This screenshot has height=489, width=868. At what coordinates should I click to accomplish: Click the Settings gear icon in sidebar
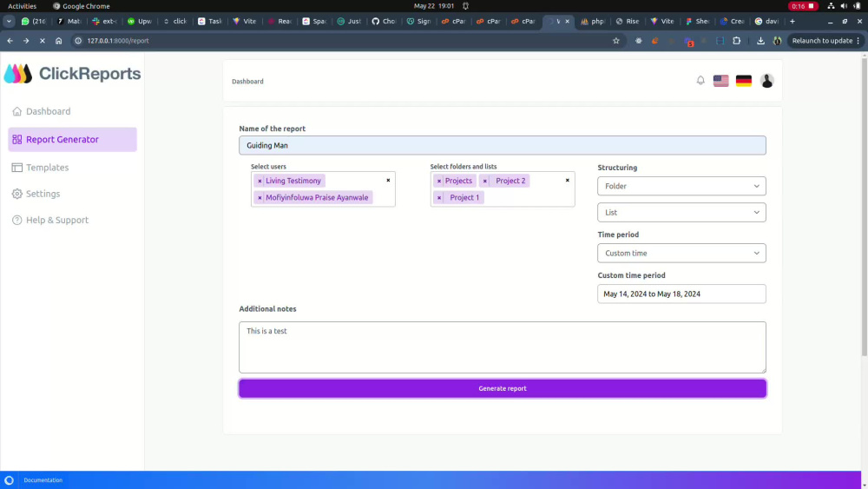click(17, 194)
